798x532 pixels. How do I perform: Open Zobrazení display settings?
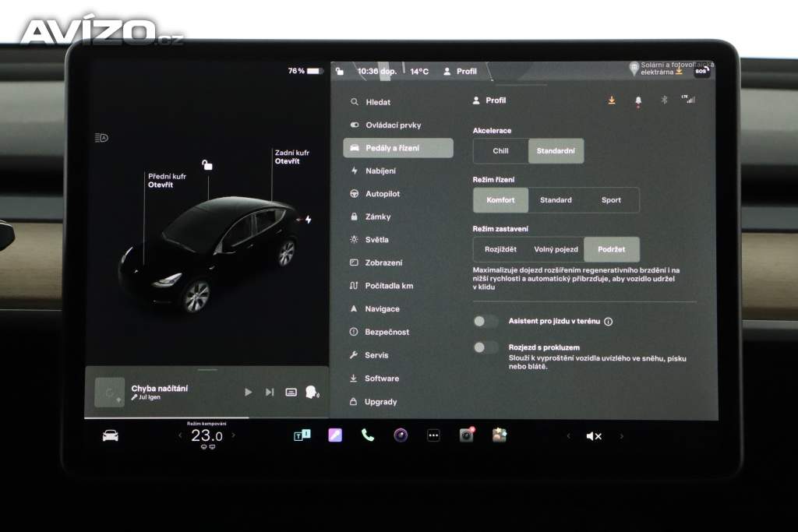pyautogui.click(x=376, y=262)
